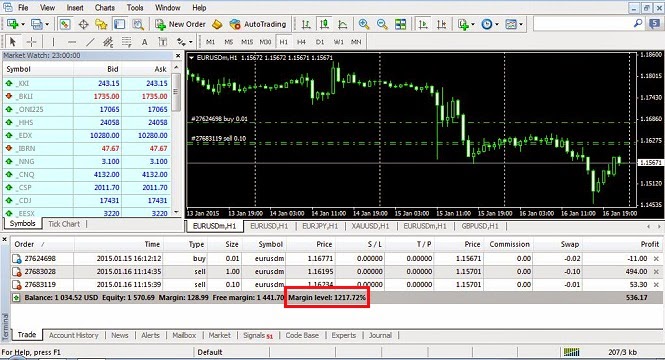Click the Periods clock icon
665x360 pixels.
pos(486,25)
